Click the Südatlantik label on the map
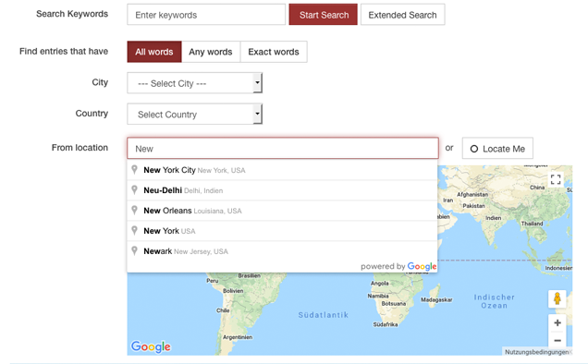The width and height of the screenshot is (588, 364). point(324,315)
